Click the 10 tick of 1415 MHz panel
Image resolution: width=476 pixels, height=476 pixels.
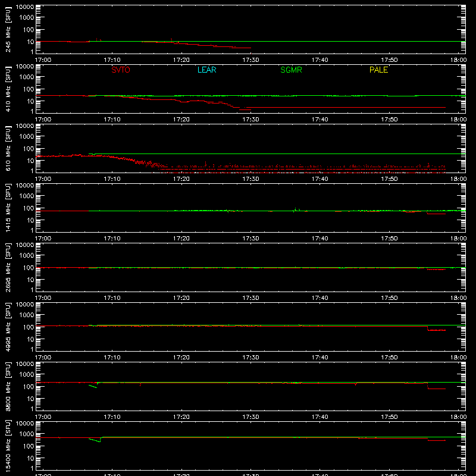(30, 220)
